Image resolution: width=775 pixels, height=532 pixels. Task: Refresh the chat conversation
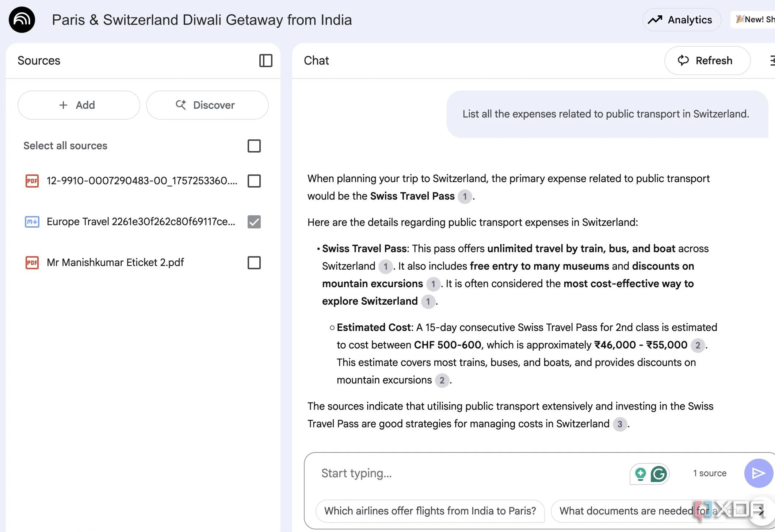(x=707, y=61)
